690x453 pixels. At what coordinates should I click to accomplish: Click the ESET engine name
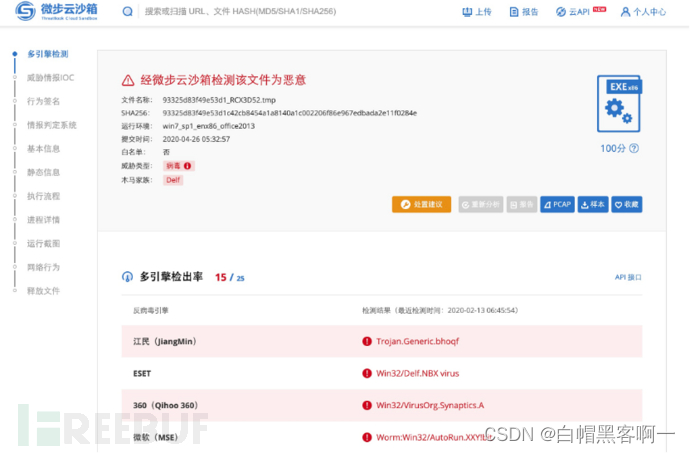[142, 373]
